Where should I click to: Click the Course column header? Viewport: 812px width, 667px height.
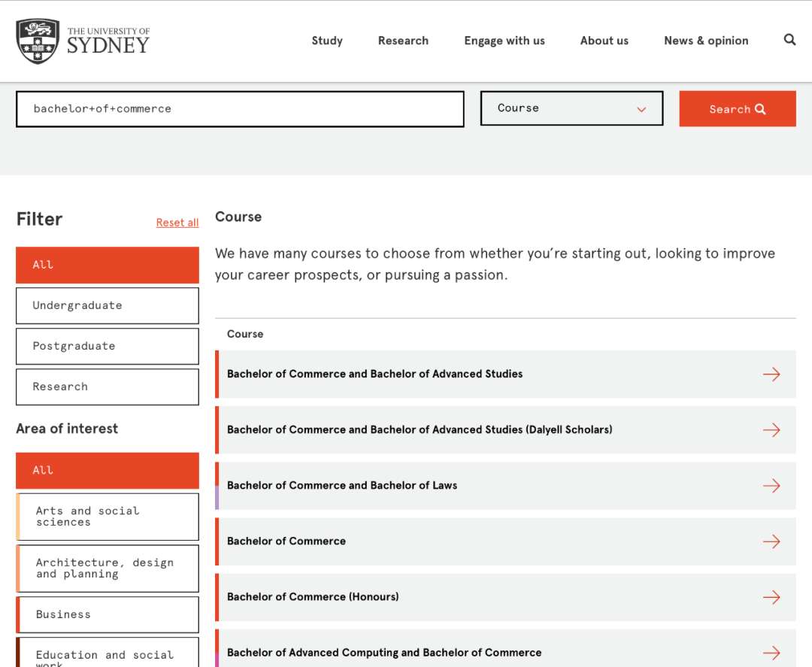(x=245, y=334)
